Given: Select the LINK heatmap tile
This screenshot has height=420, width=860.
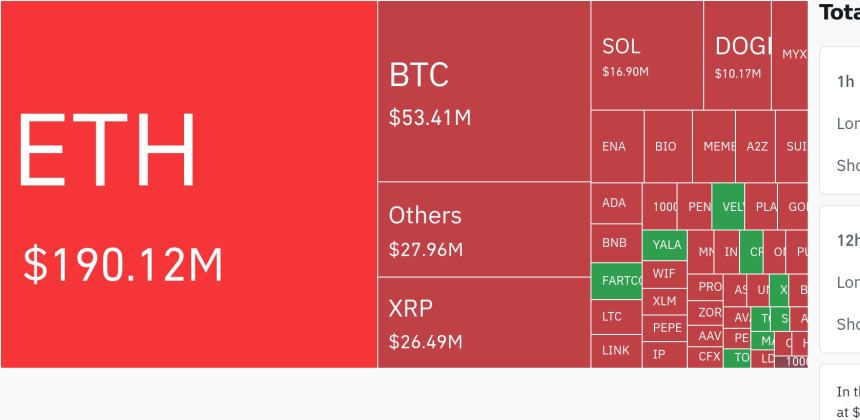Looking at the screenshot, I should point(615,351).
